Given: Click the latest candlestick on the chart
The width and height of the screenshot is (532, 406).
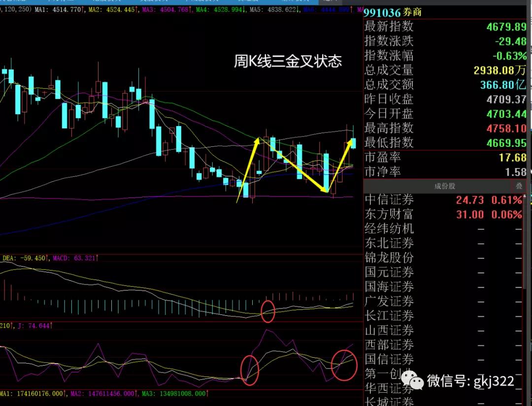Looking at the screenshot, I should (x=353, y=143).
